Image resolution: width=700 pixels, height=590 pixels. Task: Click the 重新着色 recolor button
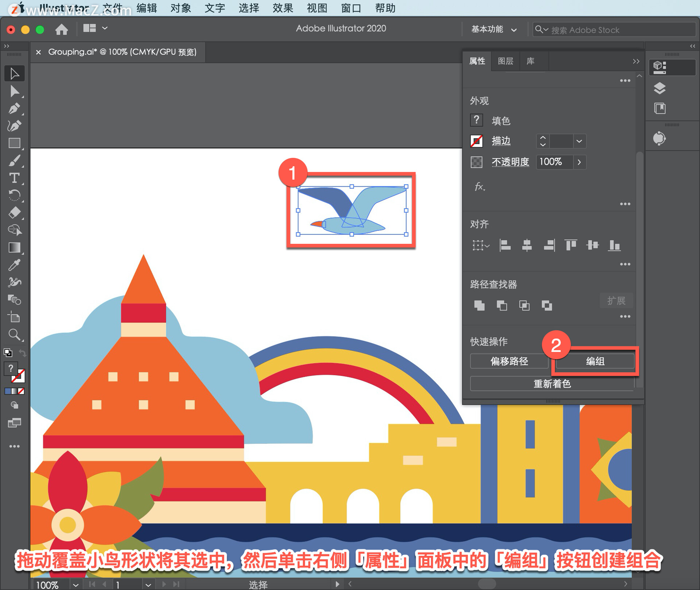[552, 384]
